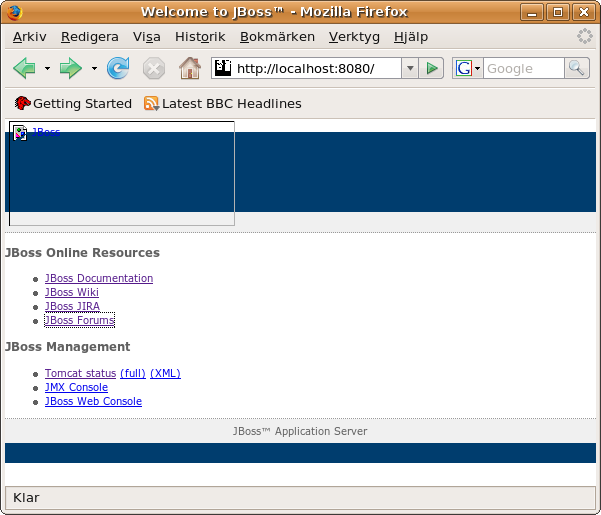The width and height of the screenshot is (601, 515).
Task: Click the JBoss™ Application Server footer text
Action: 300,431
